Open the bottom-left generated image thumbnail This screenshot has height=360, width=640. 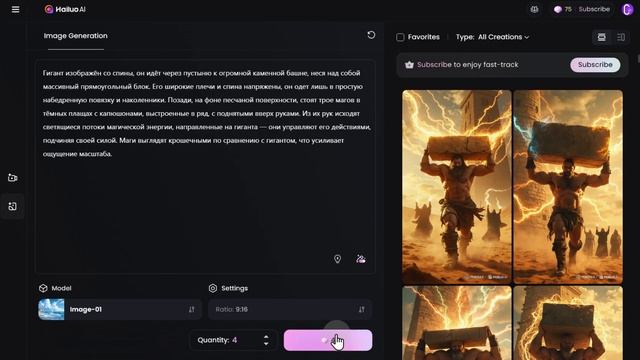click(456, 323)
